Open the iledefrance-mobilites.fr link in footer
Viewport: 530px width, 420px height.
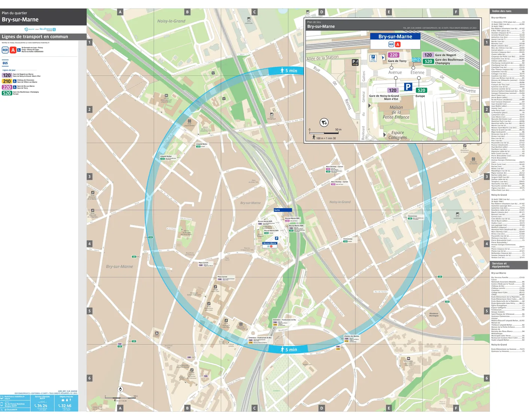(15, 397)
